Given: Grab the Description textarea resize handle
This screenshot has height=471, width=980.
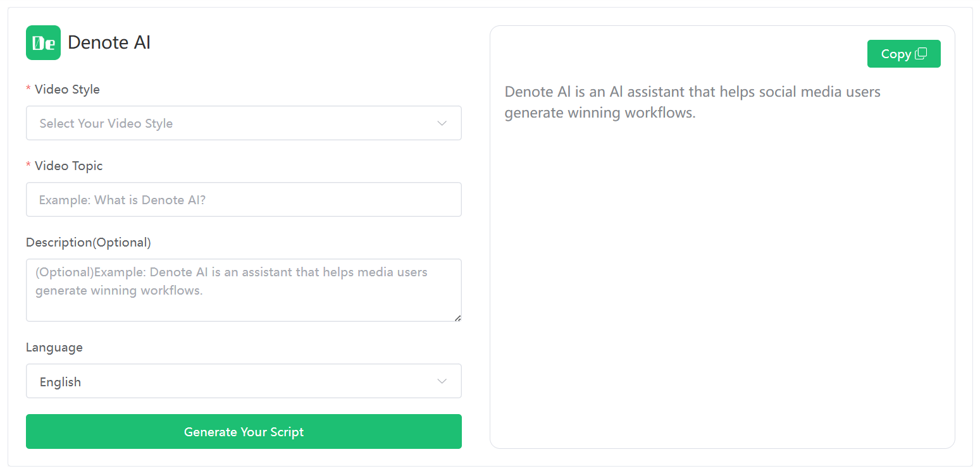Looking at the screenshot, I should [x=457, y=317].
